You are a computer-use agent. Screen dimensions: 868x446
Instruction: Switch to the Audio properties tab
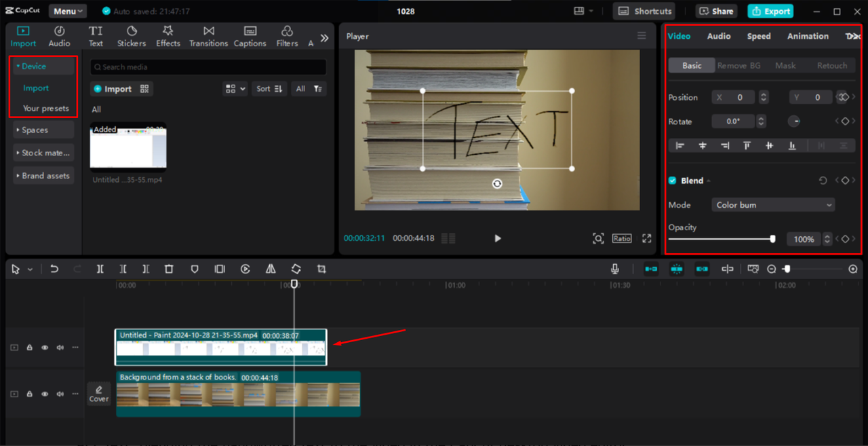719,36
